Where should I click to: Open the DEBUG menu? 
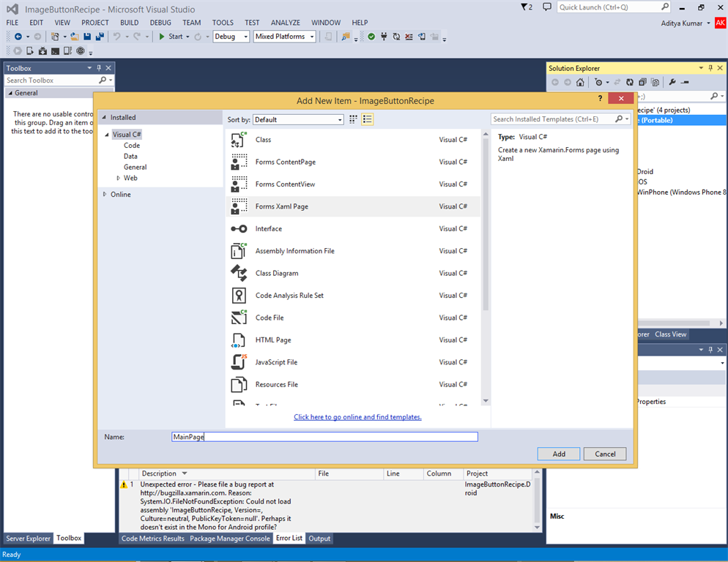coord(160,23)
